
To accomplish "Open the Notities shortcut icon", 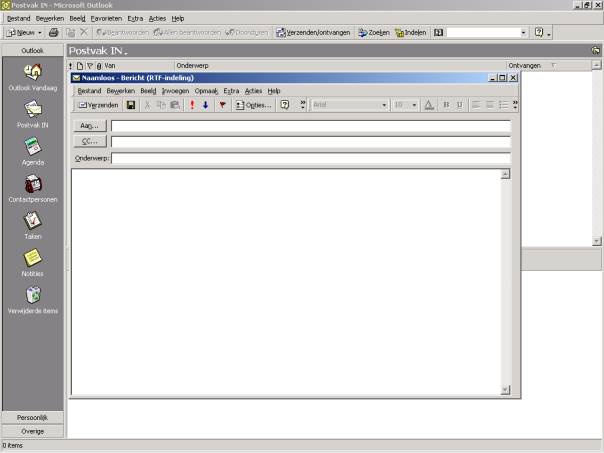I will click(33, 258).
